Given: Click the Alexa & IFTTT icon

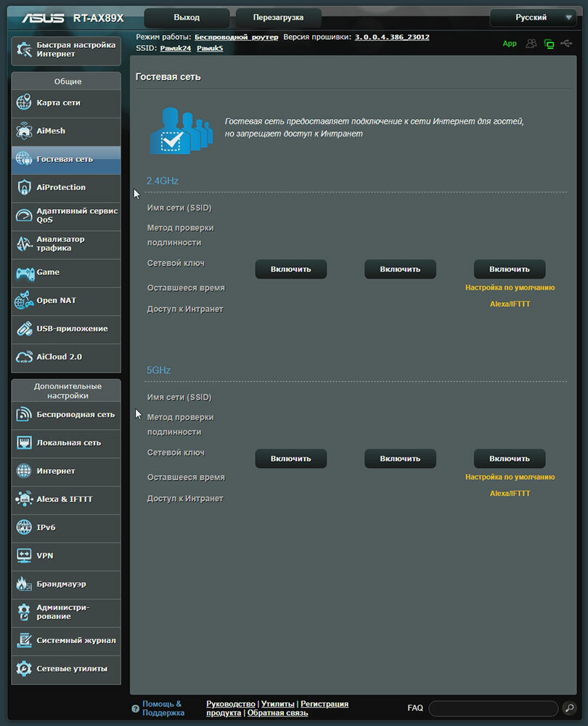Looking at the screenshot, I should tap(24, 499).
